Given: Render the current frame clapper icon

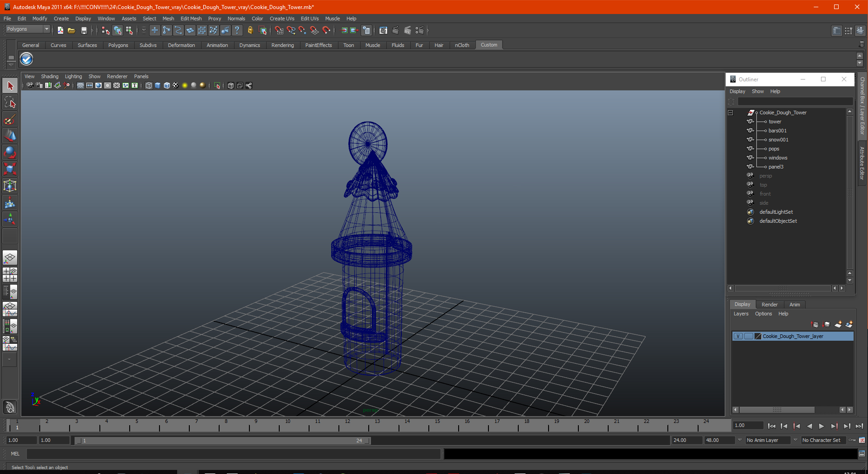Looking at the screenshot, I should tap(395, 30).
